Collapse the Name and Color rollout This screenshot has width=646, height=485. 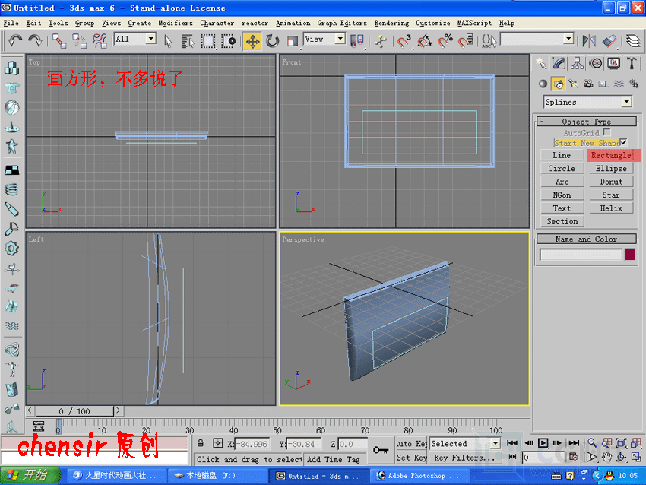(586, 239)
